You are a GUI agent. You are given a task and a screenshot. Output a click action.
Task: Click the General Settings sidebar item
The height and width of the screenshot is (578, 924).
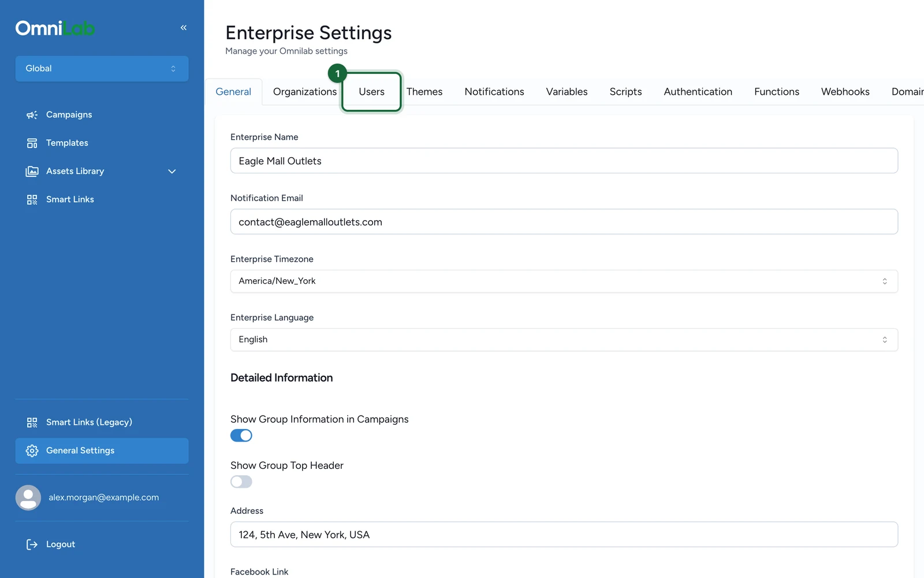click(102, 451)
